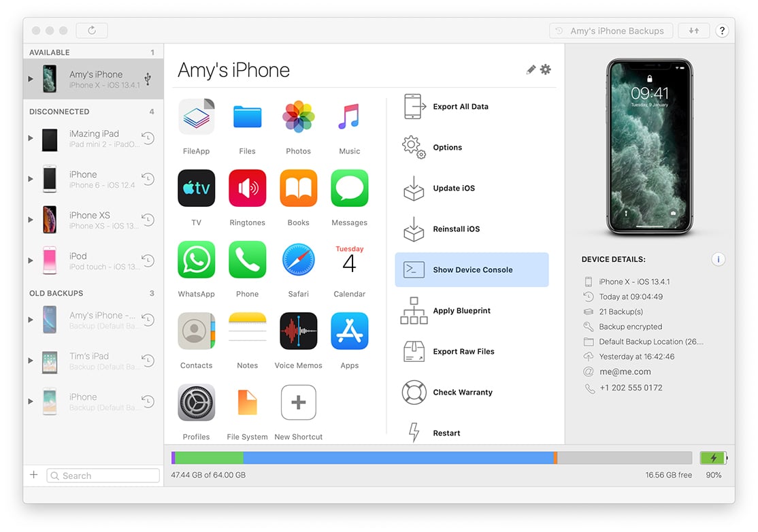Screen dimensions: 758x532
Task: Click the 21 Backup(s) detail
Action: tap(621, 312)
